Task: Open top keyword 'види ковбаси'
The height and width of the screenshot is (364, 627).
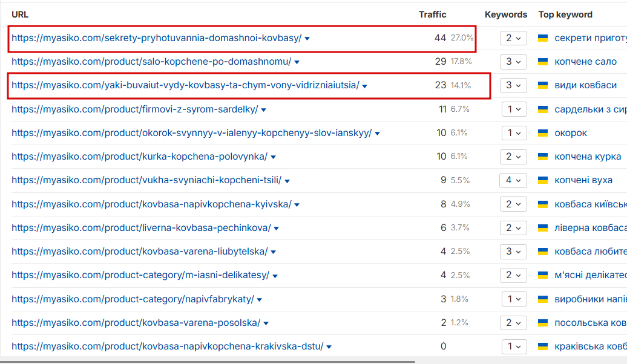Action: pos(585,85)
